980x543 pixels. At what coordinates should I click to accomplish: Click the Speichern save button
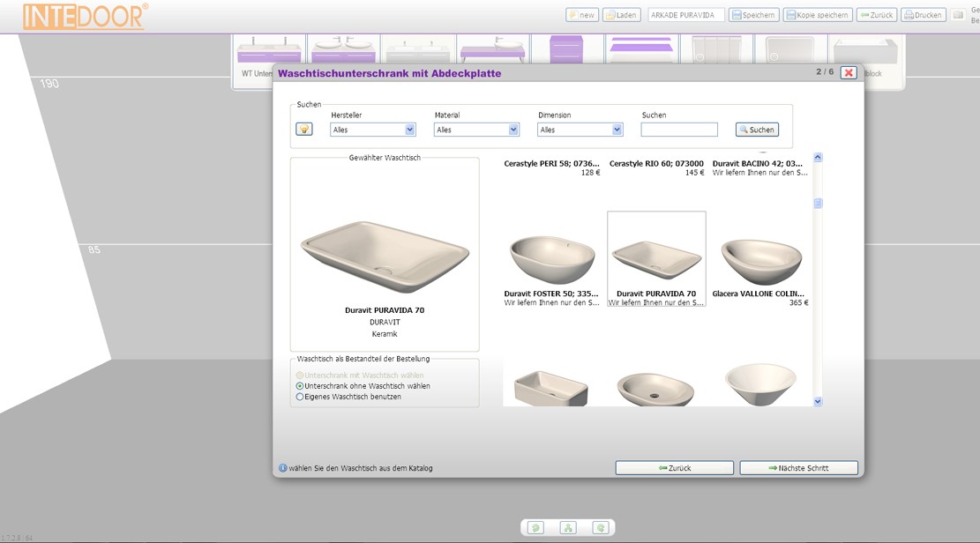[x=753, y=15]
